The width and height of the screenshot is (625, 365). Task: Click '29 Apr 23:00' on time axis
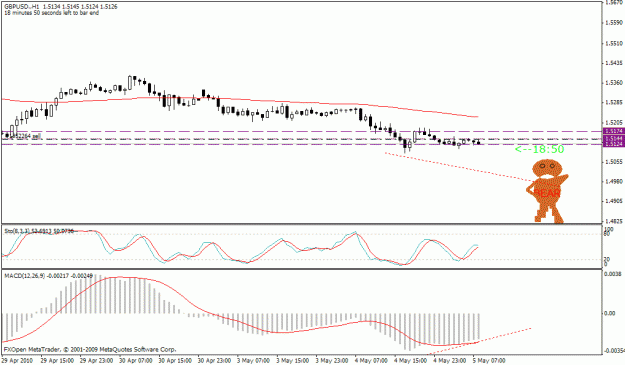[96, 361]
